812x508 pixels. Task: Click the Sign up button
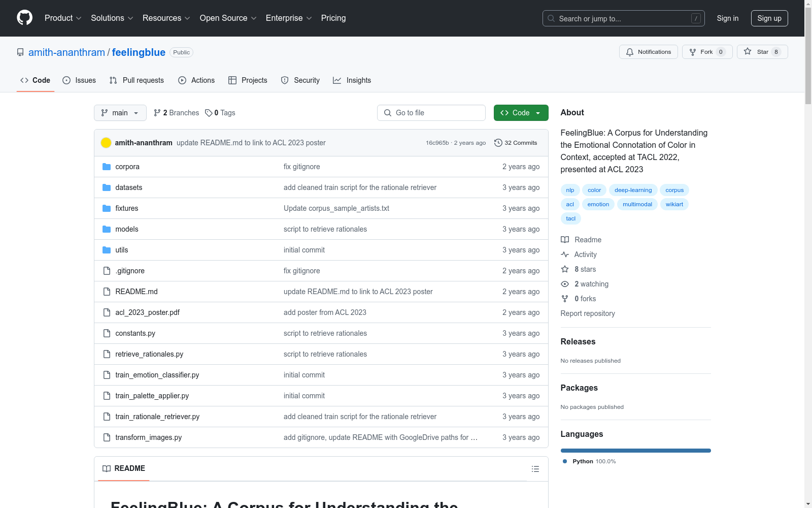click(x=769, y=18)
